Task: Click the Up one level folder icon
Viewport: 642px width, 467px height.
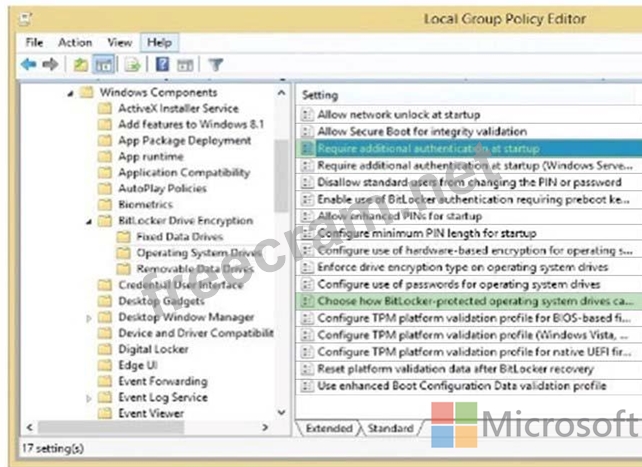Action: [x=81, y=65]
